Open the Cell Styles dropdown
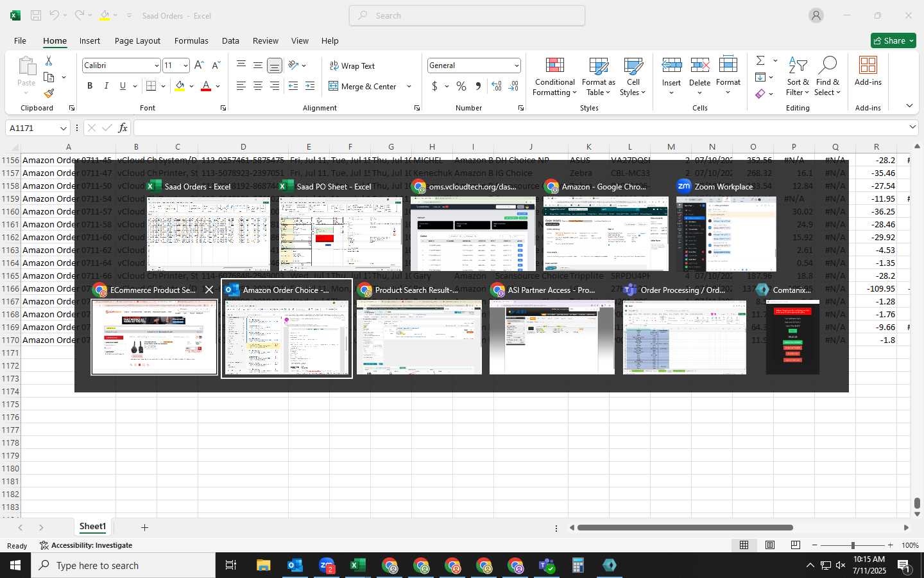 [633, 77]
